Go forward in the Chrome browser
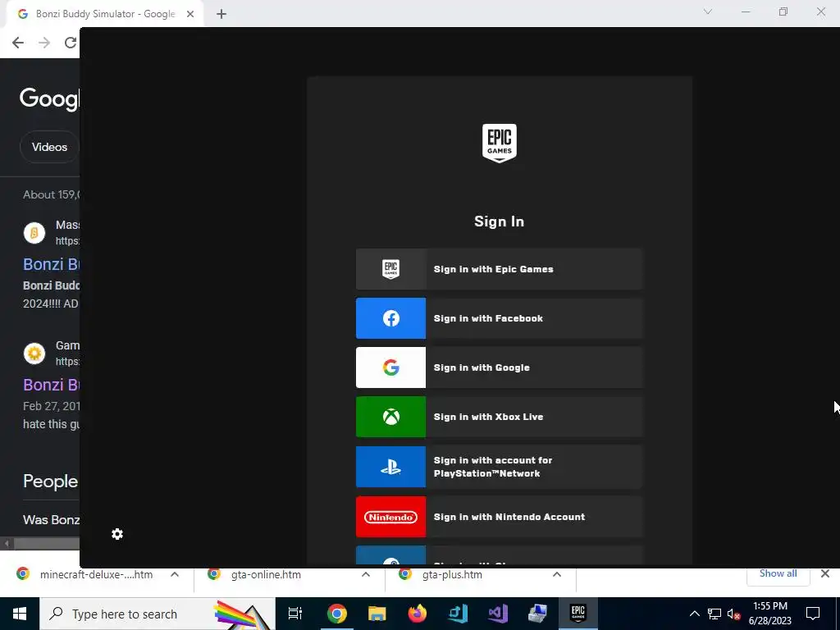This screenshot has width=840, height=630. 44,43
